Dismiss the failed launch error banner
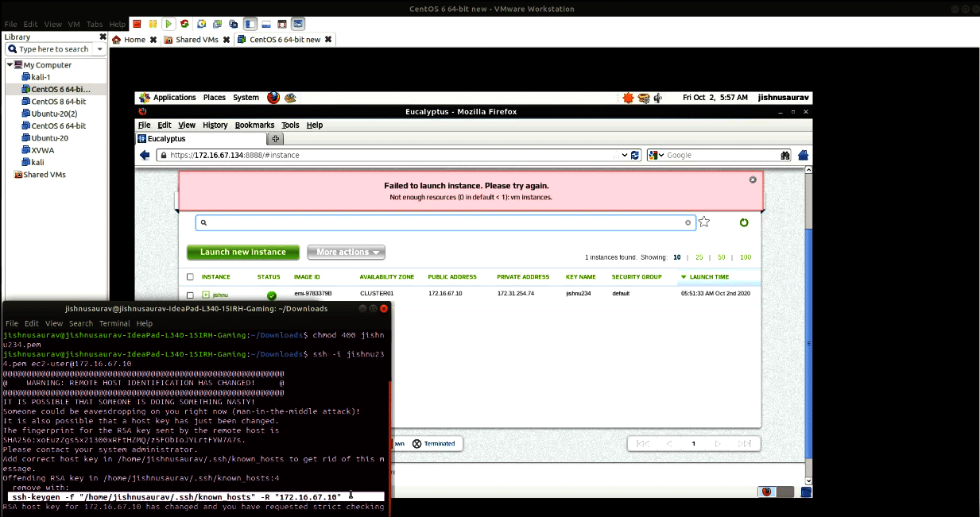Screen dimensions: 980x517 (753, 180)
